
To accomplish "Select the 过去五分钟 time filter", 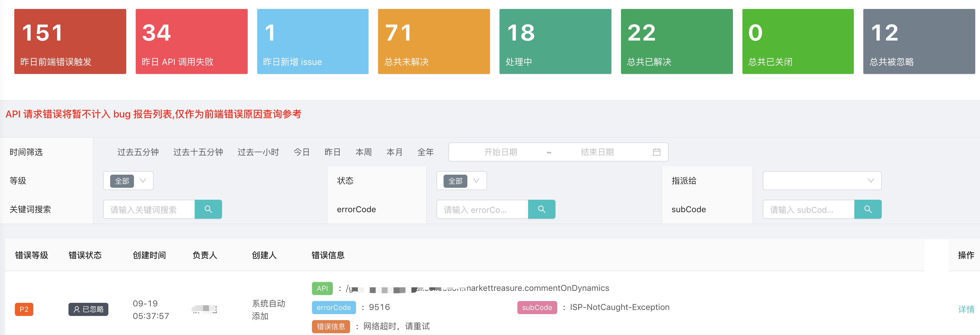I will pyautogui.click(x=138, y=152).
